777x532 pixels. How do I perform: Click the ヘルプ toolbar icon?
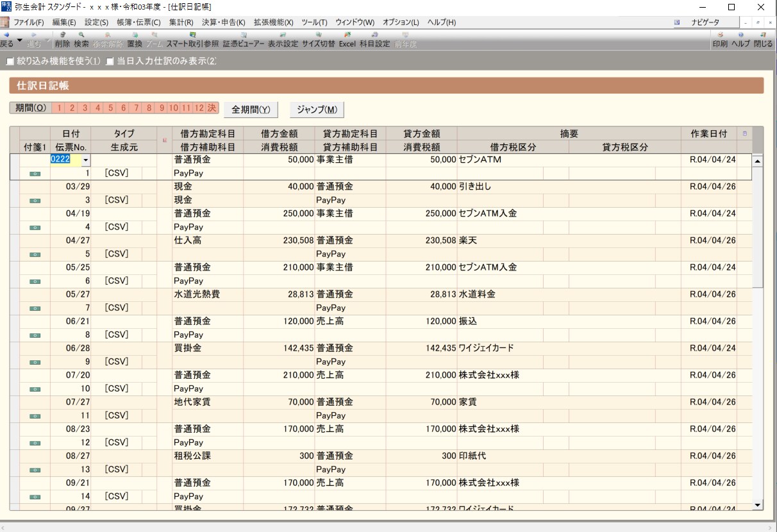(x=740, y=40)
